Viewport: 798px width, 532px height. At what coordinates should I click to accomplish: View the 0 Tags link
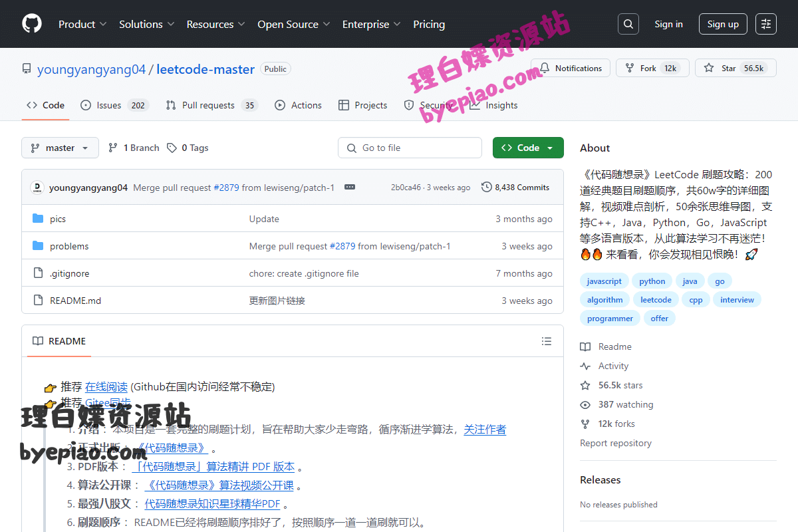click(188, 148)
